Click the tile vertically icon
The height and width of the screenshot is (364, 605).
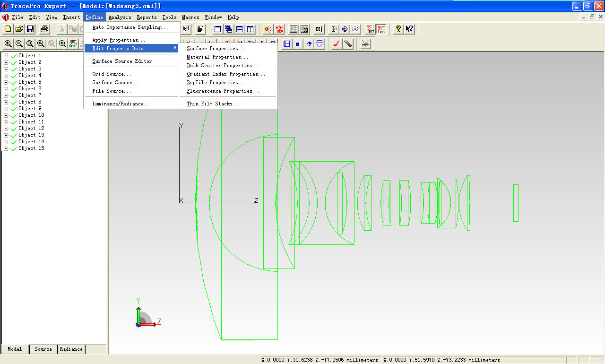coord(251,29)
